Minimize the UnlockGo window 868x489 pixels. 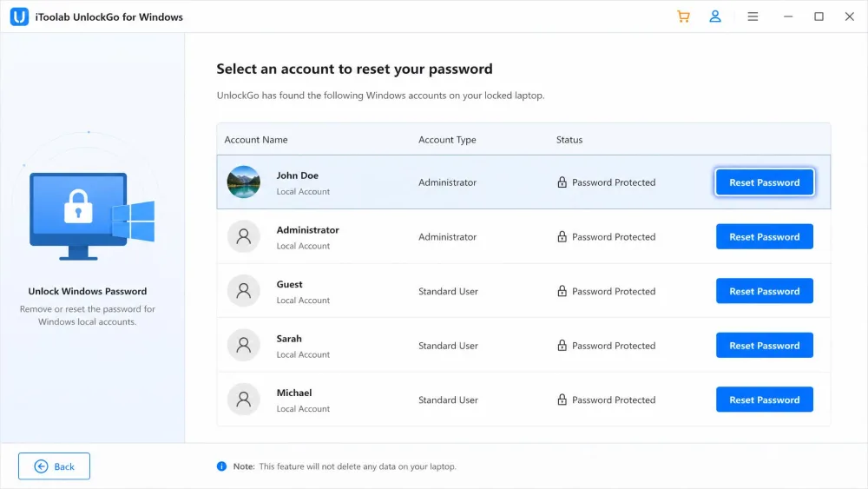coord(788,17)
